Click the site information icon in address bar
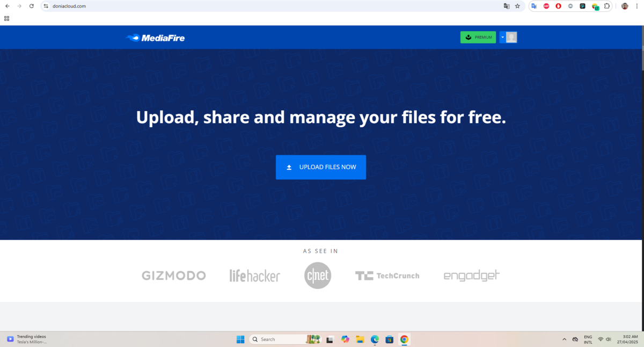Viewport: 644px width, 347px height. pyautogui.click(x=46, y=6)
